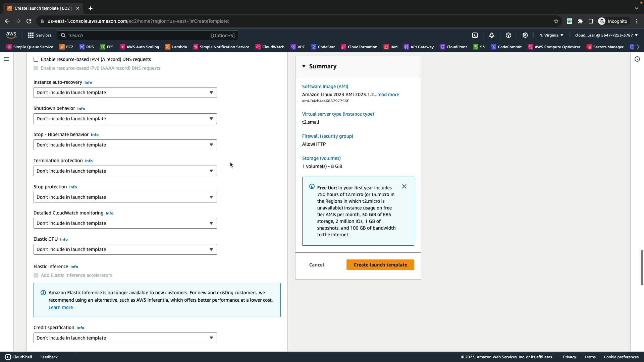644x362 pixels.
Task: Enable resource-based IPv4 DNS requests checkbox
Action: (36, 59)
